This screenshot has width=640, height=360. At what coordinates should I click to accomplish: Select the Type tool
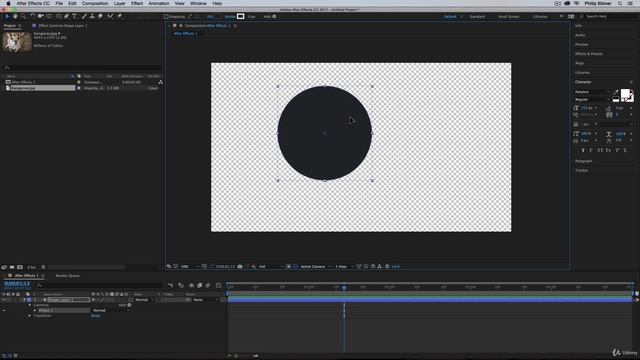pyautogui.click(x=74, y=16)
